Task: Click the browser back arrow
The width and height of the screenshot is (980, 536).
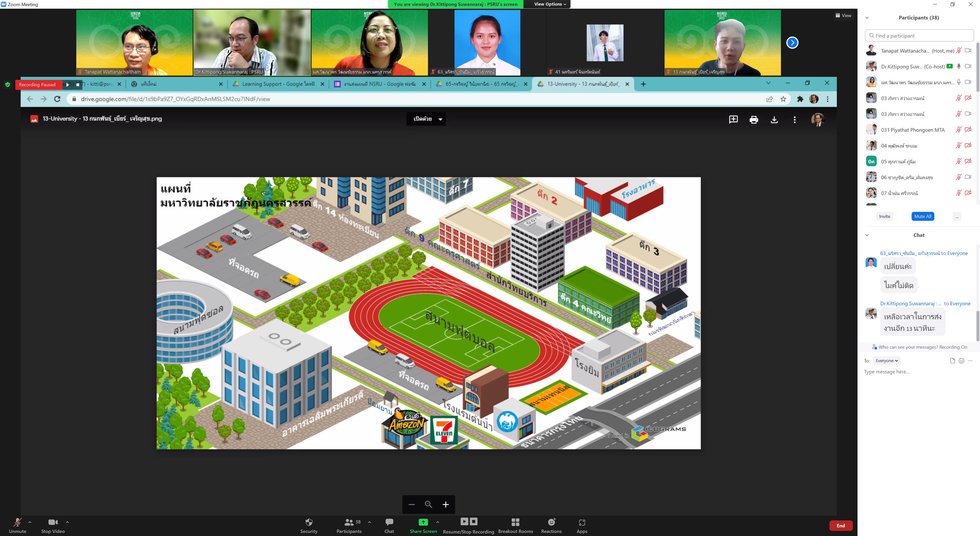Action: pos(30,99)
